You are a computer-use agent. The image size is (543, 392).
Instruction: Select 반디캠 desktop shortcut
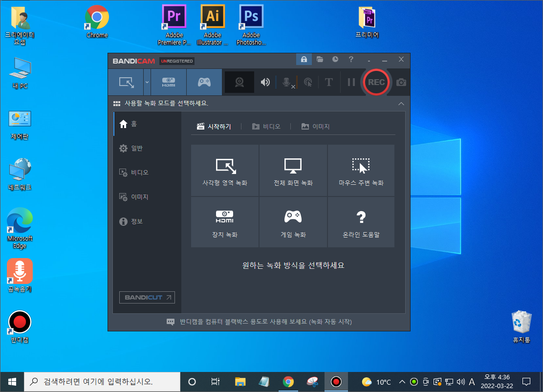pos(20,327)
